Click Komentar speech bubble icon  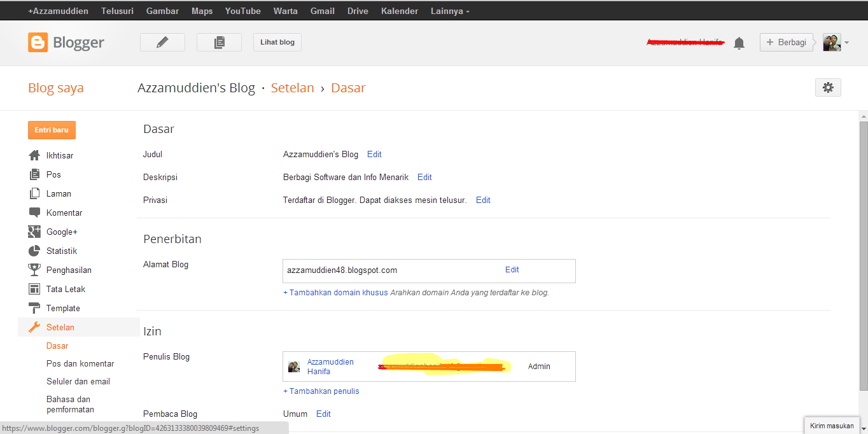34,213
